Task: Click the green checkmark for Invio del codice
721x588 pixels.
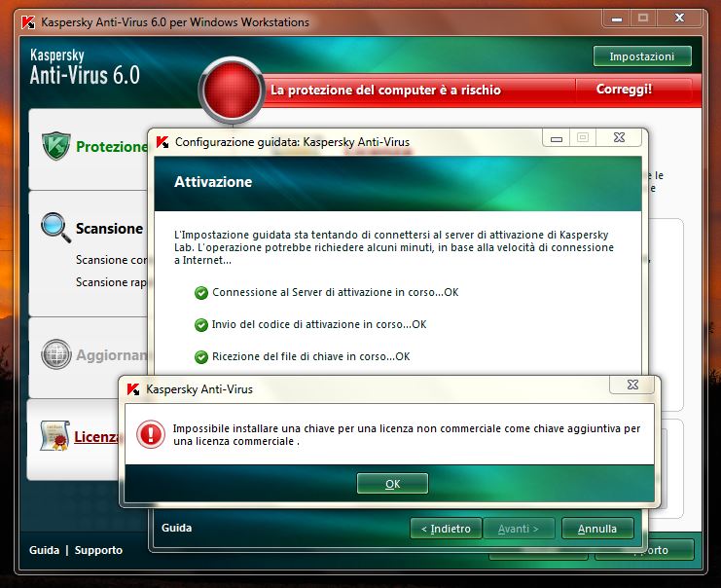Action: [201, 324]
